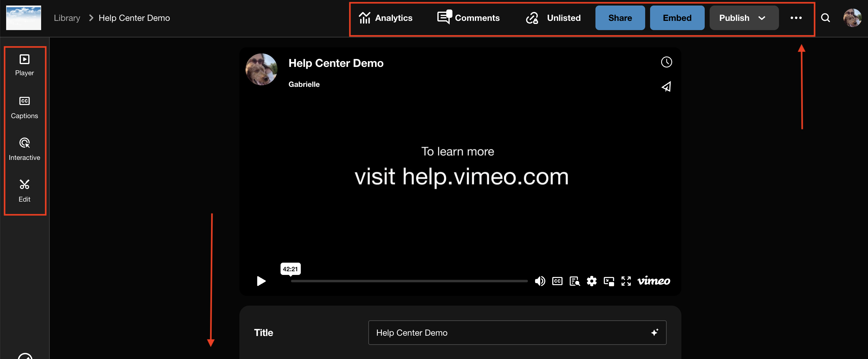868x359 pixels.
Task: Click the blue Share button
Action: point(620,18)
